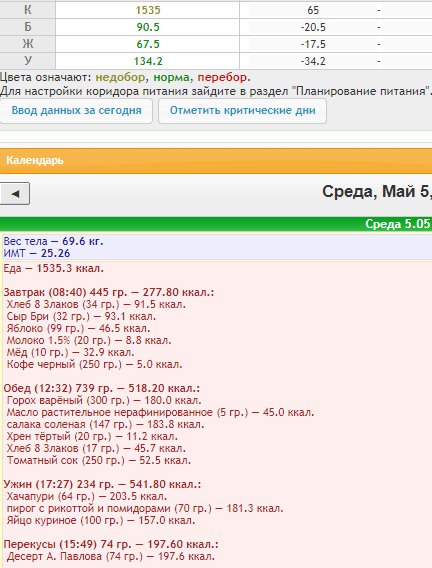Click the 'Десерт А. Павлова' food entry
Image resolution: width=432 pixels, height=568 pixels.
coord(111,556)
